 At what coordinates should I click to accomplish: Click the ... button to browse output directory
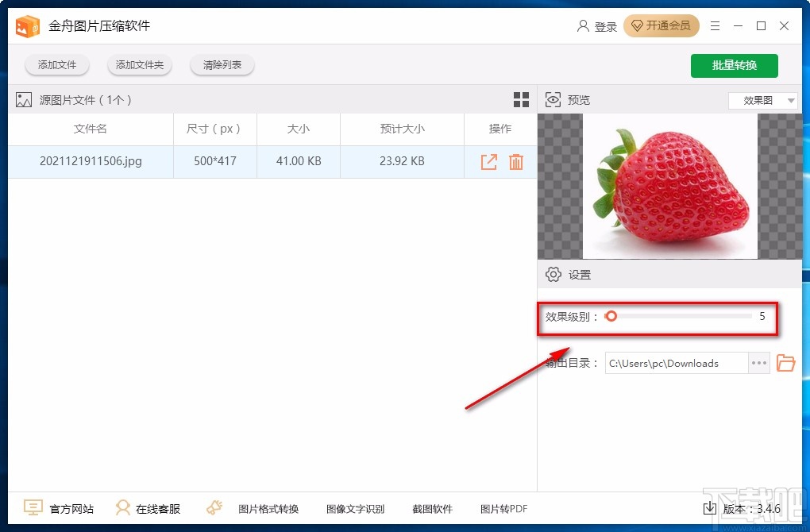coord(758,363)
